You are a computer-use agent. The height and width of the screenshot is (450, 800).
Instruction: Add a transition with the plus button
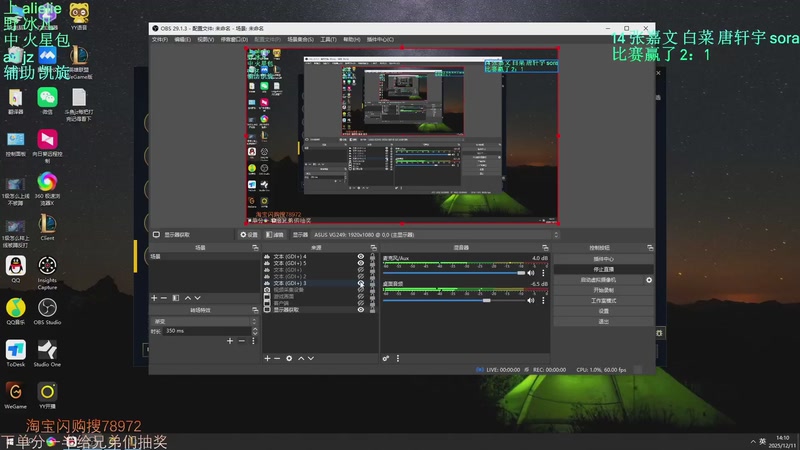click(230, 341)
